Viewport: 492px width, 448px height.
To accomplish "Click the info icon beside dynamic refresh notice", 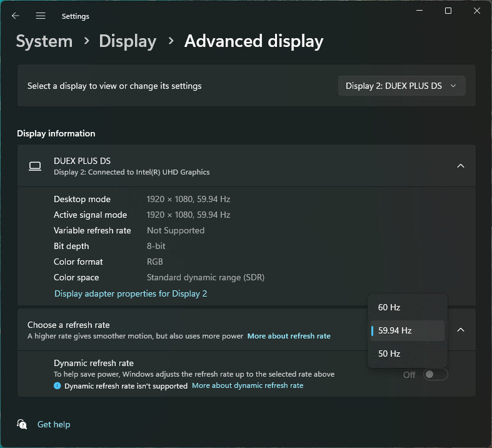I will click(x=58, y=386).
